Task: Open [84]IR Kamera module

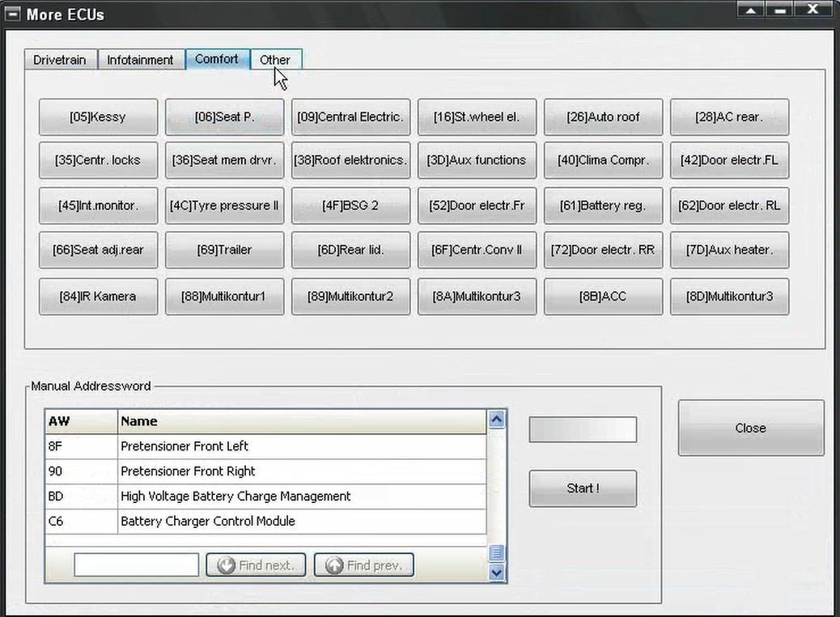Action: point(98,297)
